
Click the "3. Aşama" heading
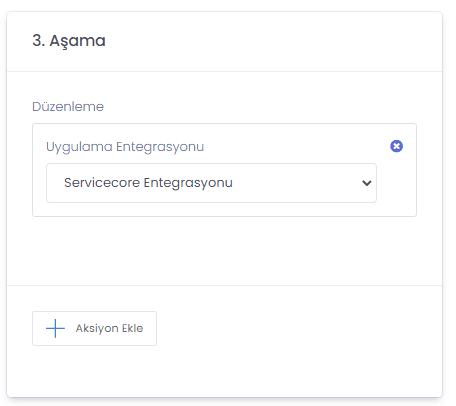click(x=69, y=41)
